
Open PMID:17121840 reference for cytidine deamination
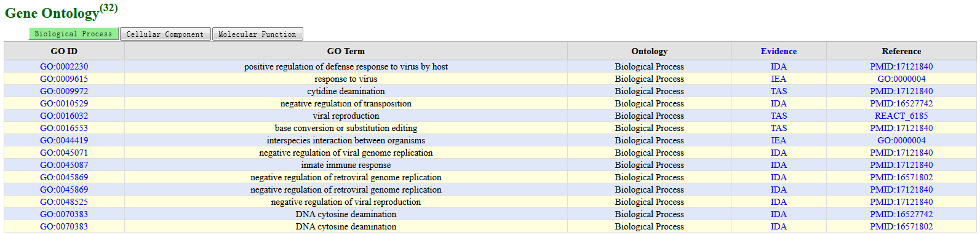901,91
